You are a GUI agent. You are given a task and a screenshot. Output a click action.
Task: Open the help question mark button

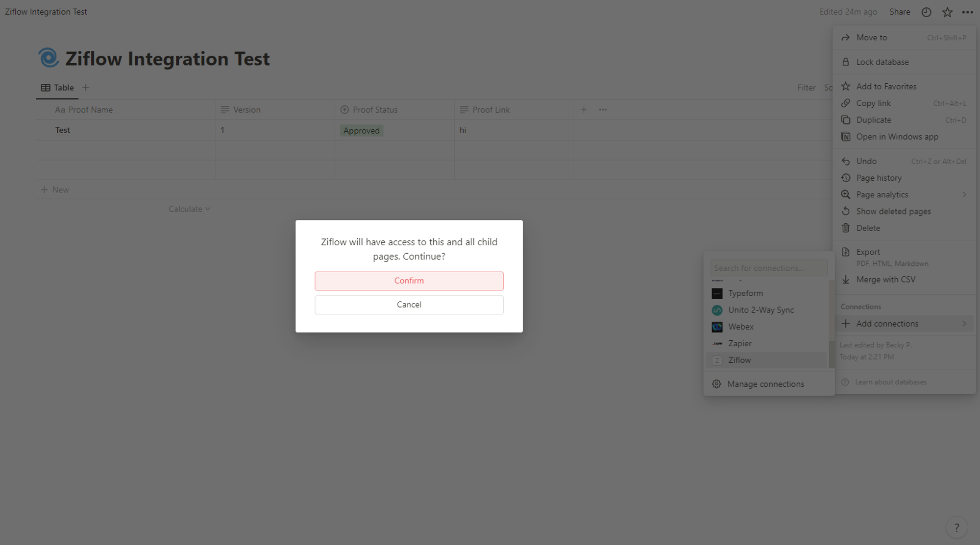(956, 528)
